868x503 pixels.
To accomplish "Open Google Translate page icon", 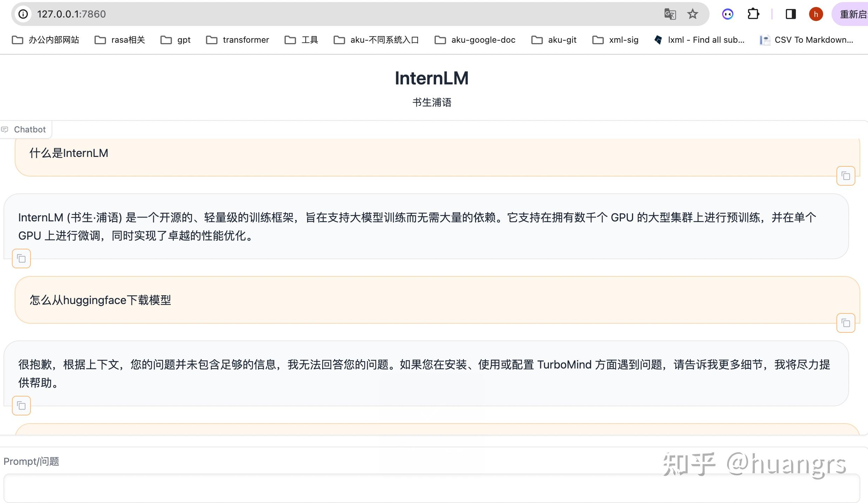I will point(670,14).
